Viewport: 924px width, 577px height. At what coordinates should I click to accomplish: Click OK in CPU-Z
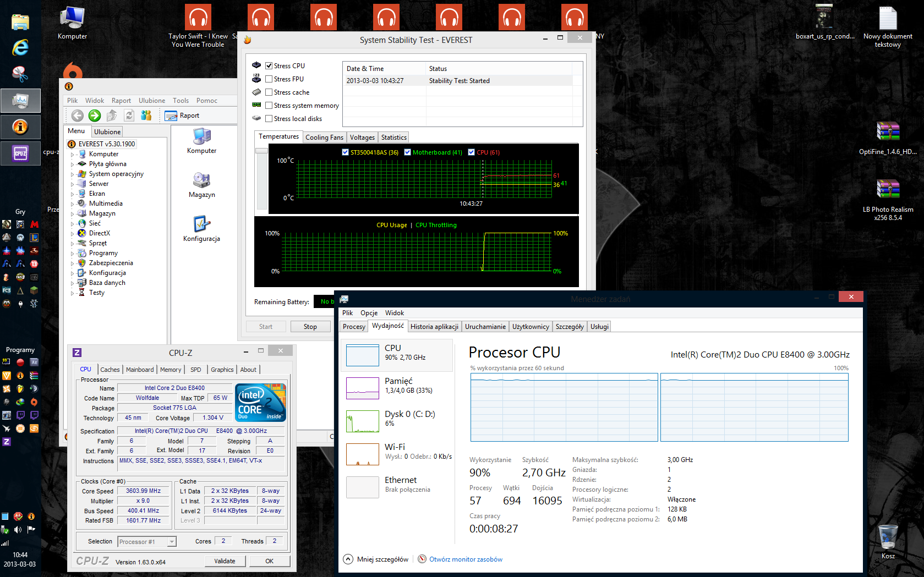[x=269, y=561]
